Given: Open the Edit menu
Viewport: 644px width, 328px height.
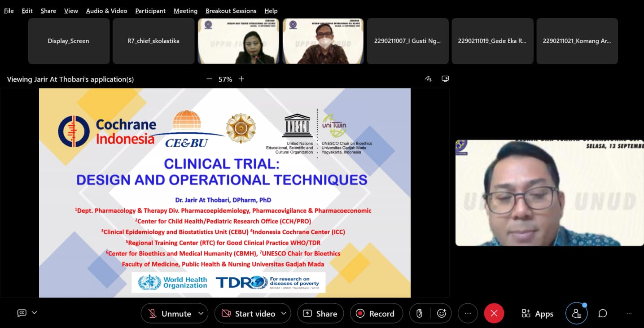Looking at the screenshot, I should [27, 11].
